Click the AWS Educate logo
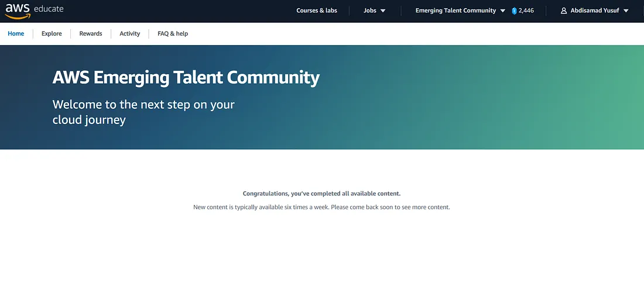 click(x=34, y=11)
